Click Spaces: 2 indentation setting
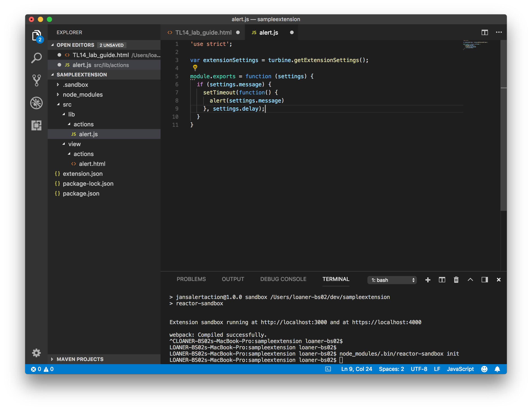The height and width of the screenshot is (410, 532). 391,369
